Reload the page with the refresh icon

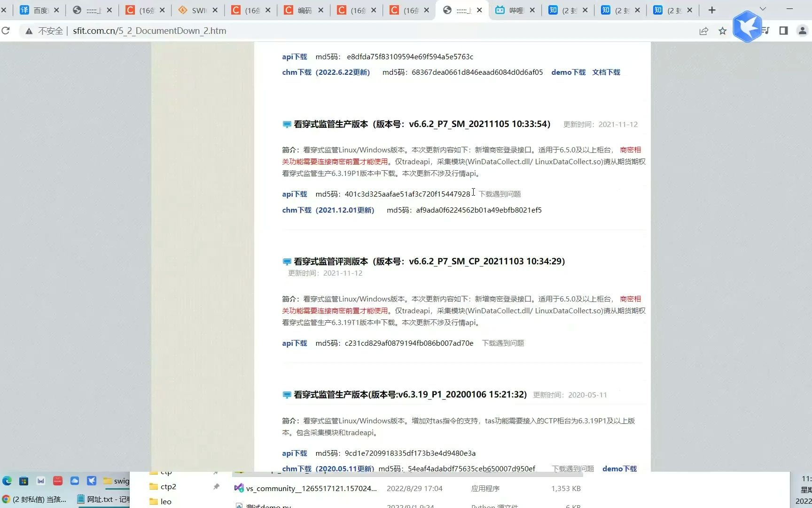pyautogui.click(x=6, y=31)
